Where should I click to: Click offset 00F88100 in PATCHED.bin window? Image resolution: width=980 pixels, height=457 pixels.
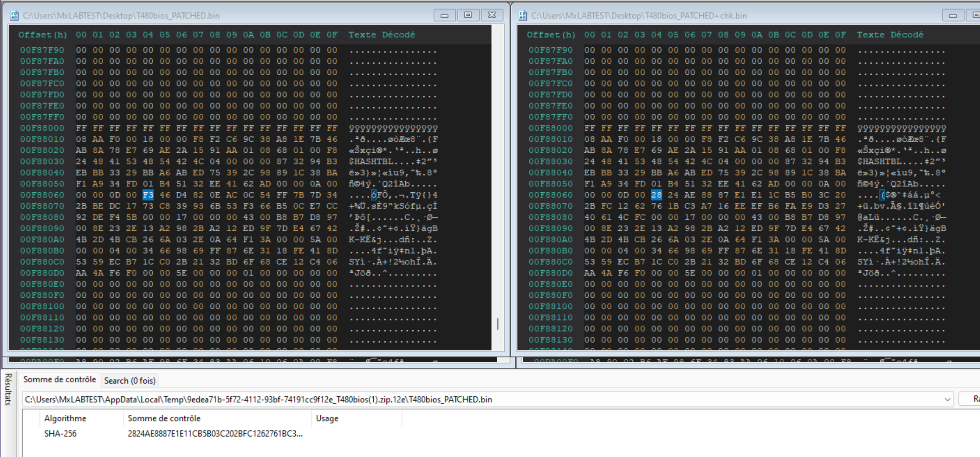pyautogui.click(x=42, y=307)
